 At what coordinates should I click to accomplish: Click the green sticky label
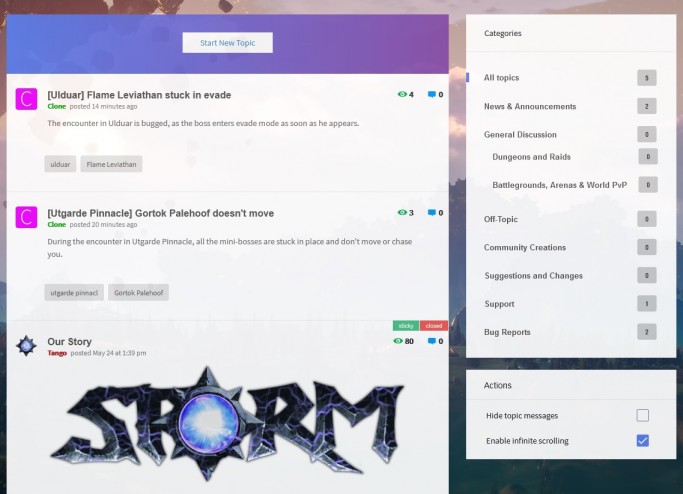[406, 325]
